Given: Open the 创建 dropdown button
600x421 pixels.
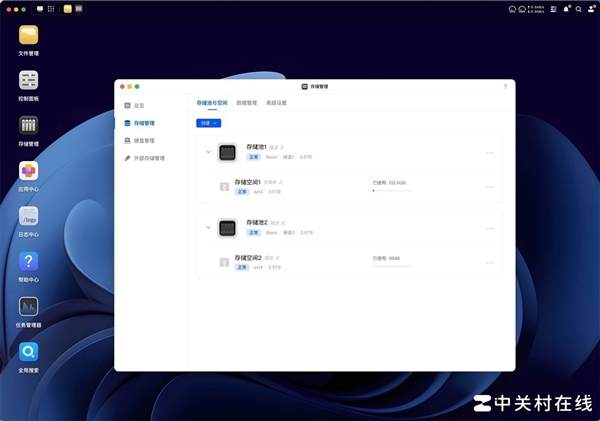Looking at the screenshot, I should [208, 123].
